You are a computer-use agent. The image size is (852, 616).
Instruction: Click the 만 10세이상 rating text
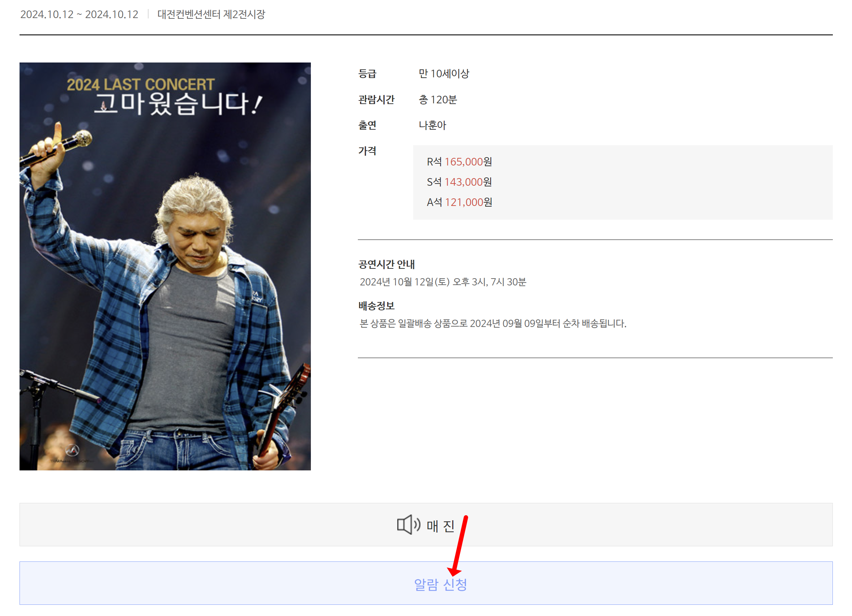444,74
